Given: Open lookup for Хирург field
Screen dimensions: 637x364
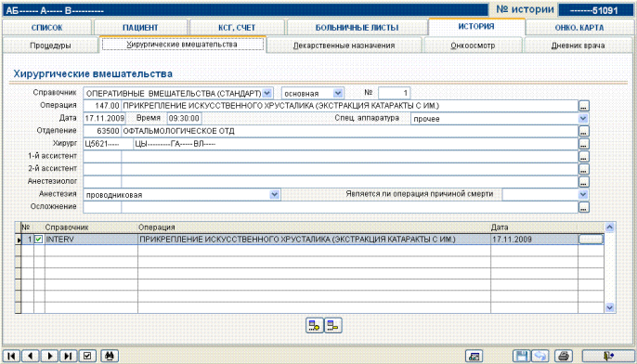Looking at the screenshot, I should click(584, 144).
